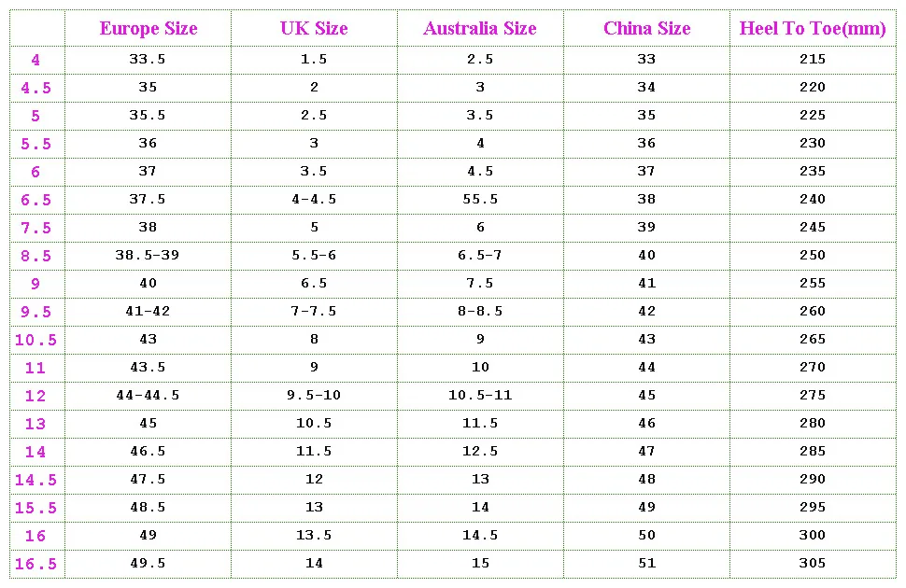Select row label 16.5
This screenshot has width=906, height=588.
click(x=35, y=565)
